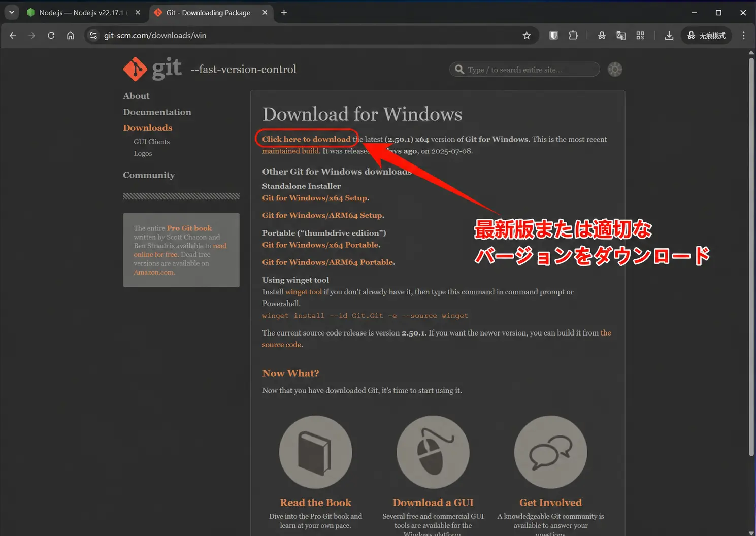Image resolution: width=756 pixels, height=536 pixels.
Task: Click the browser forward arrow
Action: pyautogui.click(x=31, y=36)
